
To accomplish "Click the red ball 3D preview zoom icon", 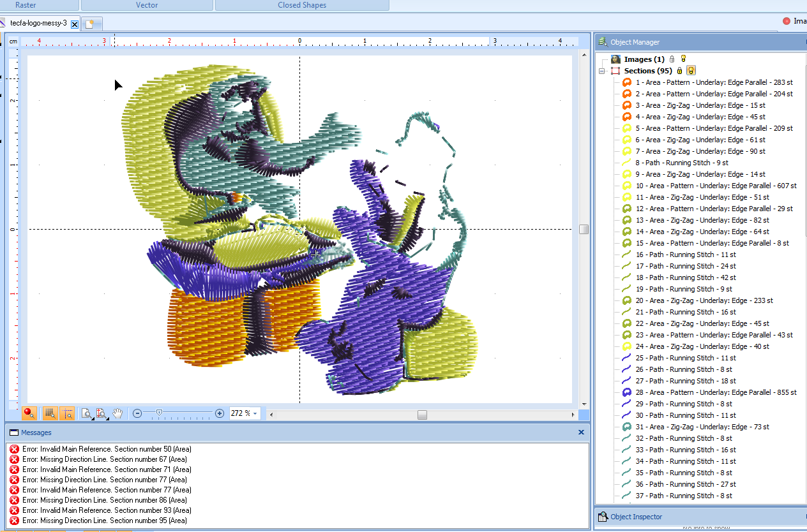I will (28, 413).
